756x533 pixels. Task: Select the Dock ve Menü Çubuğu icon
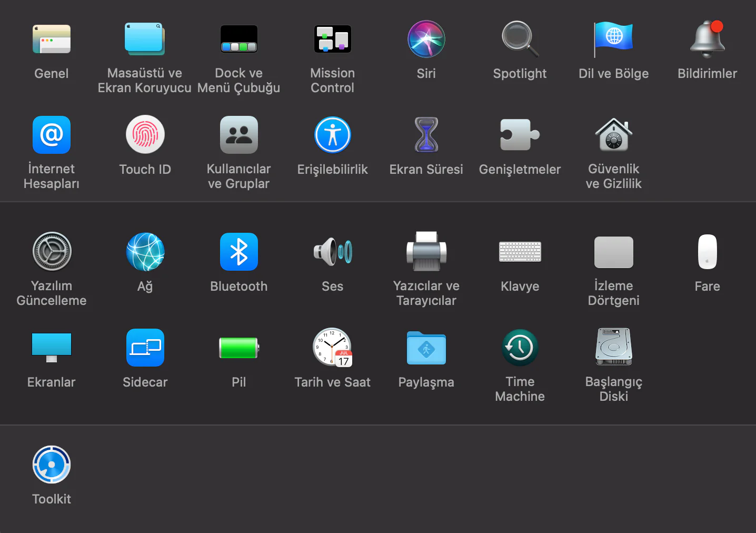point(238,39)
